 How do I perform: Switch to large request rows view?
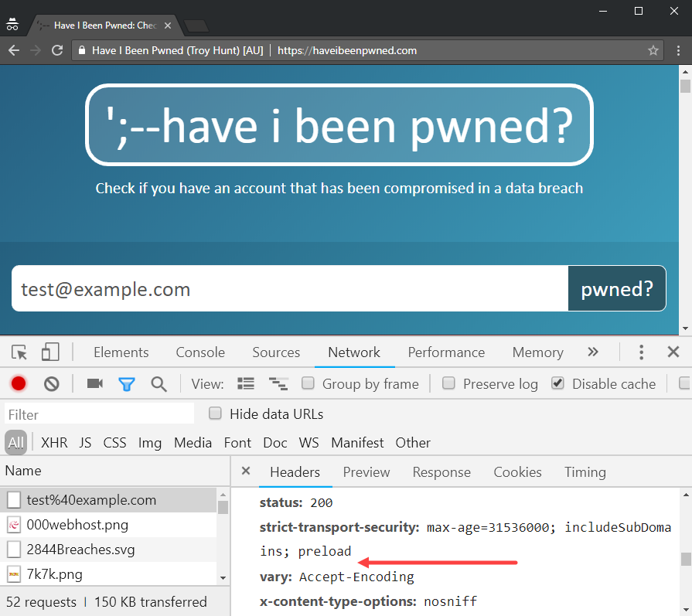(246, 383)
